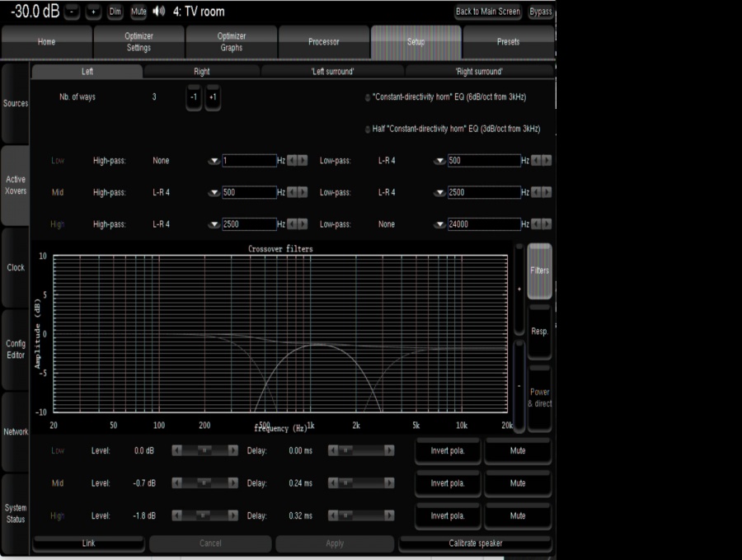Click the volume plus icon button
The image size is (742, 560).
(92, 12)
